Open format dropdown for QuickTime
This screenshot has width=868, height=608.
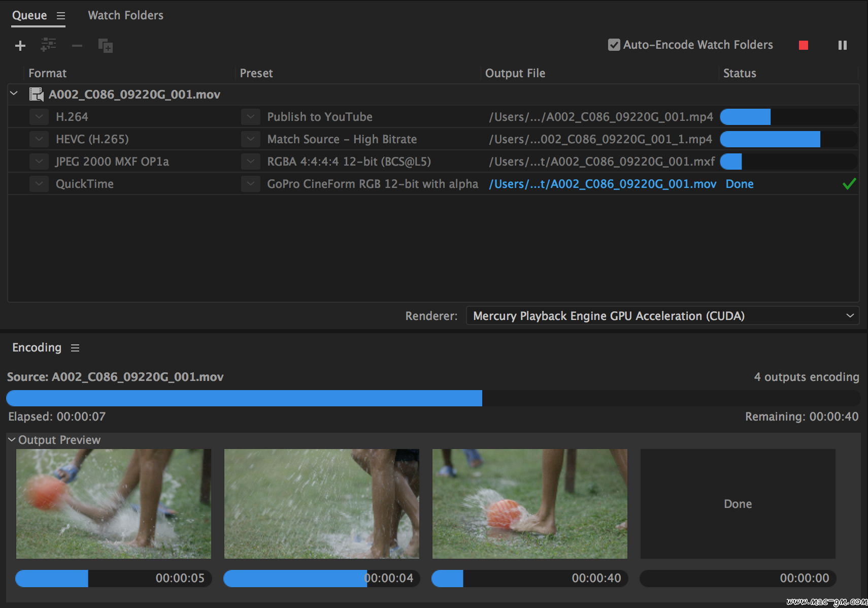tap(39, 184)
